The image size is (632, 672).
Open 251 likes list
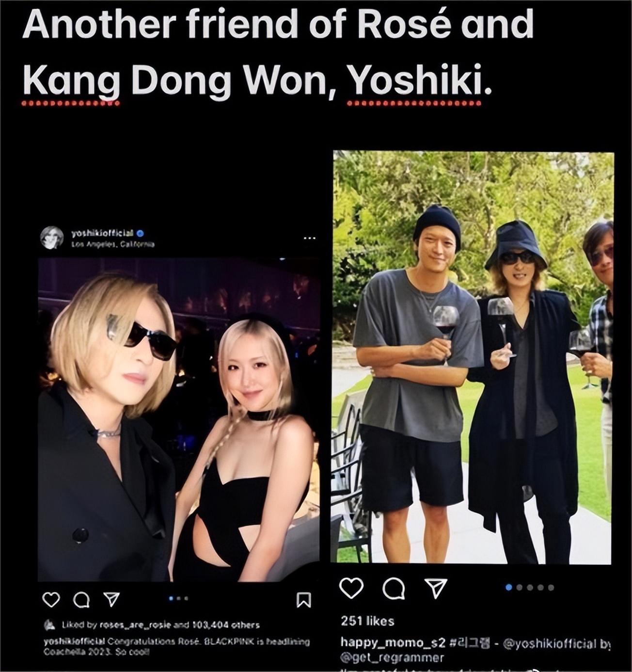pos(367,621)
